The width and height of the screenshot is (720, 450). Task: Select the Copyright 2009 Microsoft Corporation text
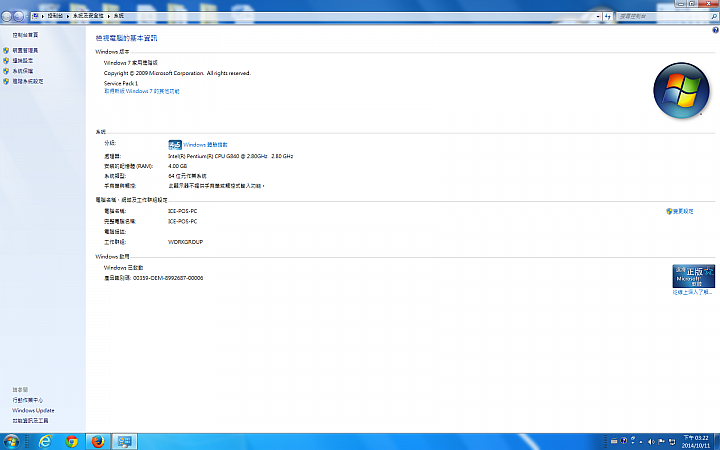[177, 73]
